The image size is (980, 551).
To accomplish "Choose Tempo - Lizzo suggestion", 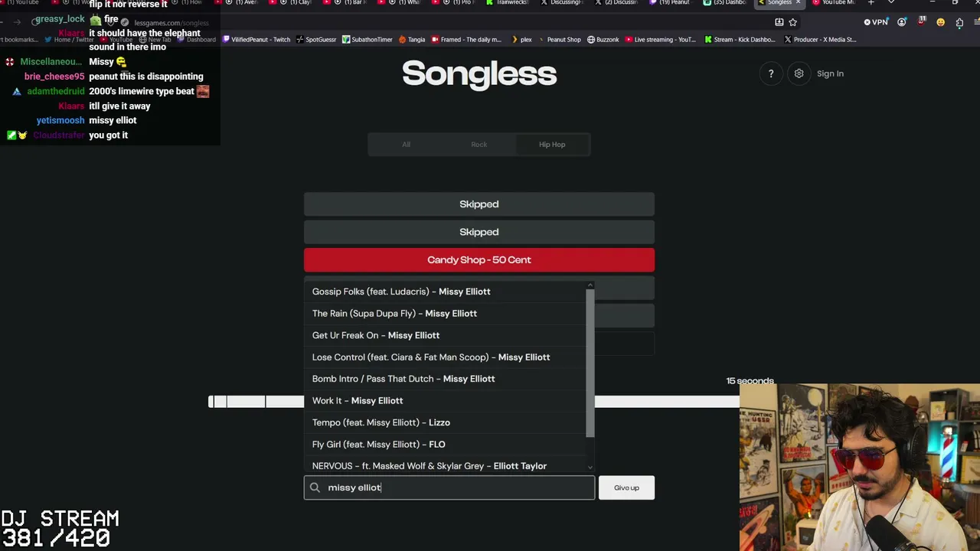I will [x=446, y=422].
